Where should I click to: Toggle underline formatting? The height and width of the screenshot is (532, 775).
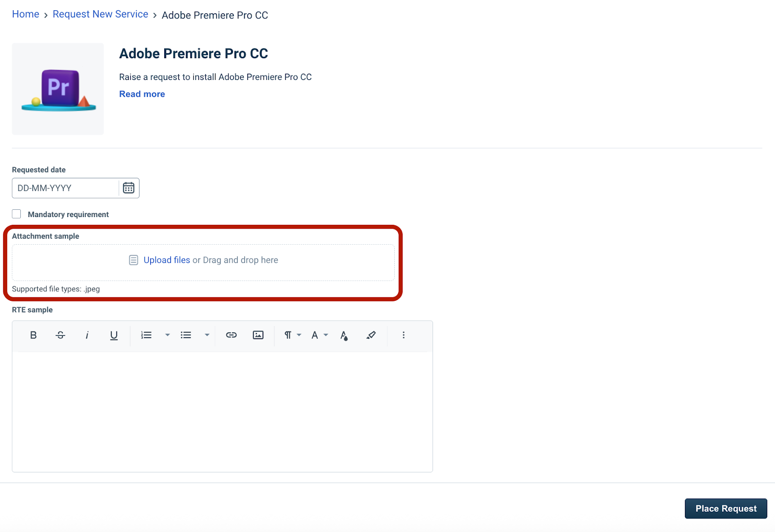tap(114, 335)
